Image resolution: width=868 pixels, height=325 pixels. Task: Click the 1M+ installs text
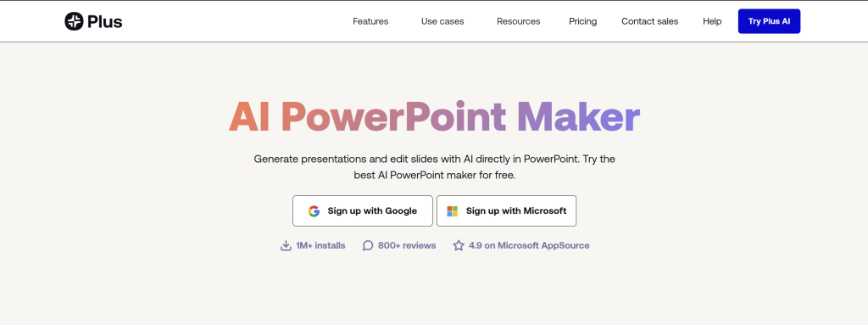click(320, 246)
